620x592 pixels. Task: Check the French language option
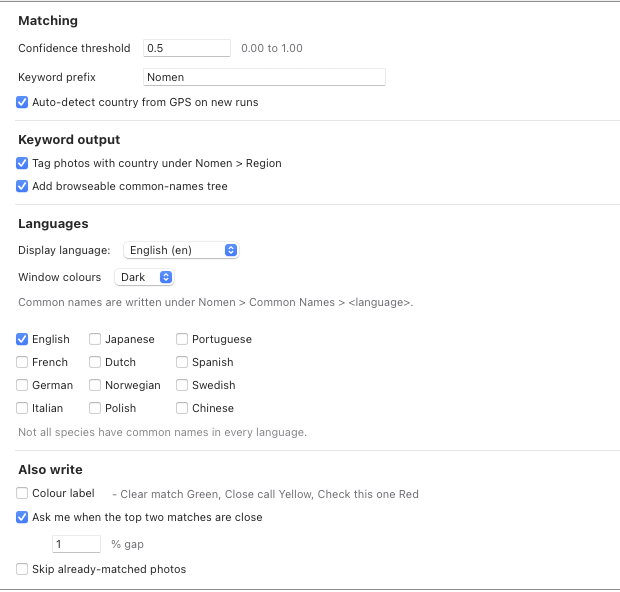pos(22,362)
